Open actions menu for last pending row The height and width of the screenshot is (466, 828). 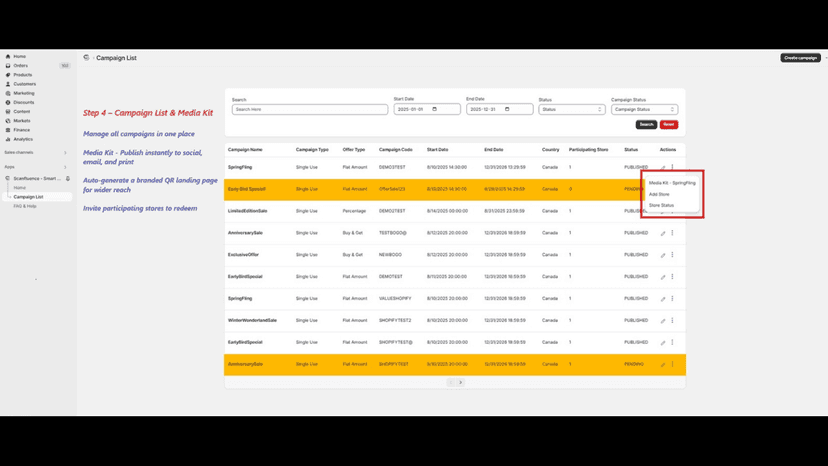672,364
